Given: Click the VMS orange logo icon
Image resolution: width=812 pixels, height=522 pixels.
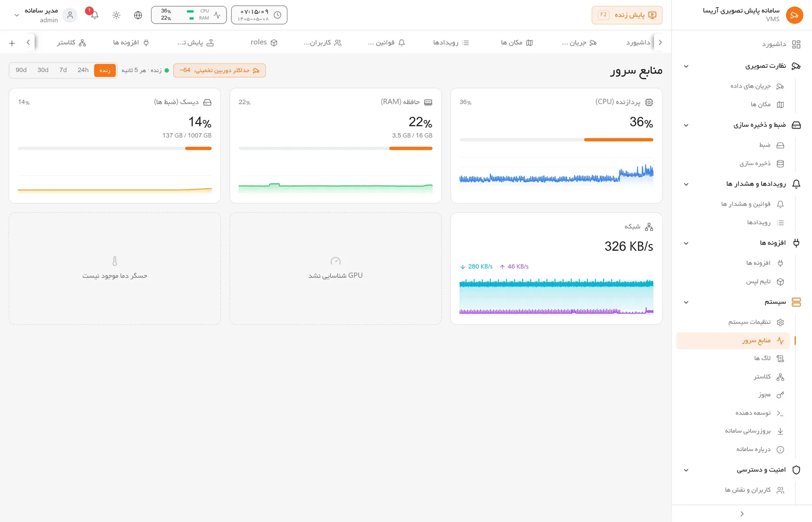Looking at the screenshot, I should pyautogui.click(x=794, y=15).
